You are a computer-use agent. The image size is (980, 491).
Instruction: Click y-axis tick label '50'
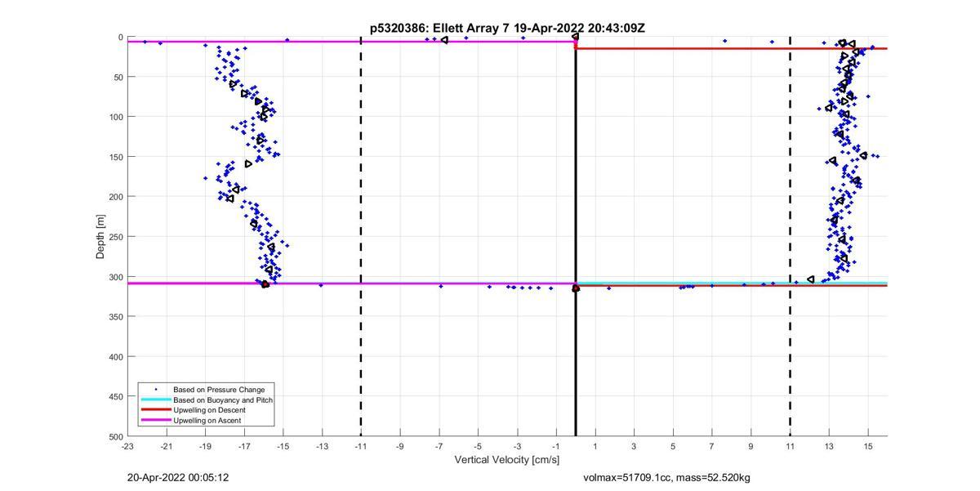coord(117,77)
